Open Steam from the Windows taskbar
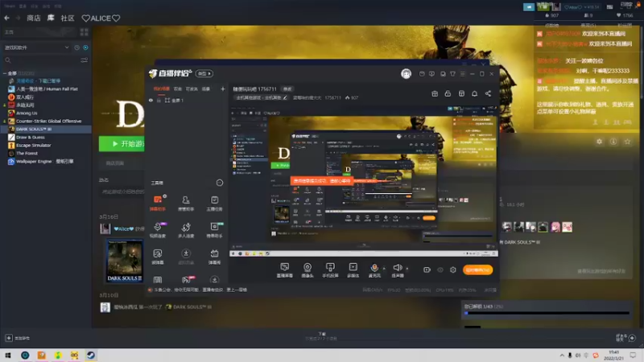The width and height of the screenshot is (644, 362). pos(91,355)
